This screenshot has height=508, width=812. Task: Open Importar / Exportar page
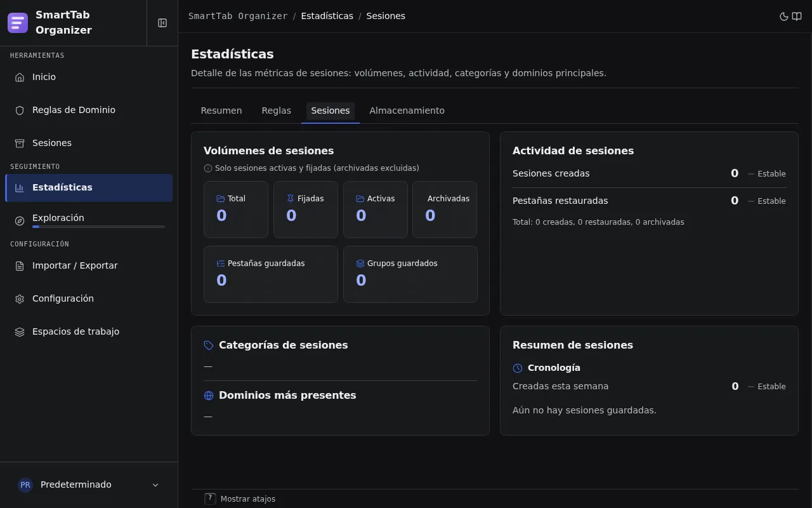(89, 265)
